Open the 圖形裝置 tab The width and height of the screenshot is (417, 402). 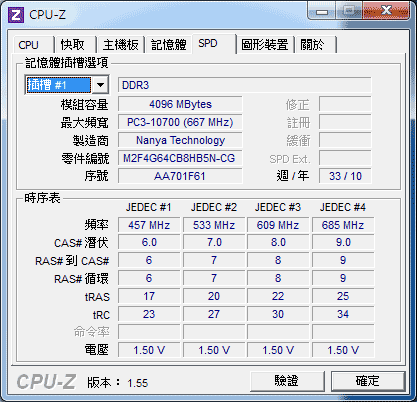[265, 45]
